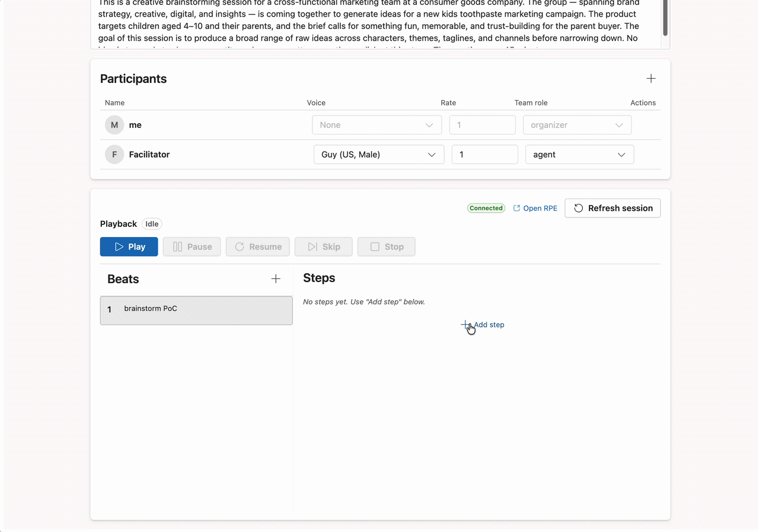The image size is (759, 532).
Task: Add a new beat with the plus icon
Action: [276, 278]
